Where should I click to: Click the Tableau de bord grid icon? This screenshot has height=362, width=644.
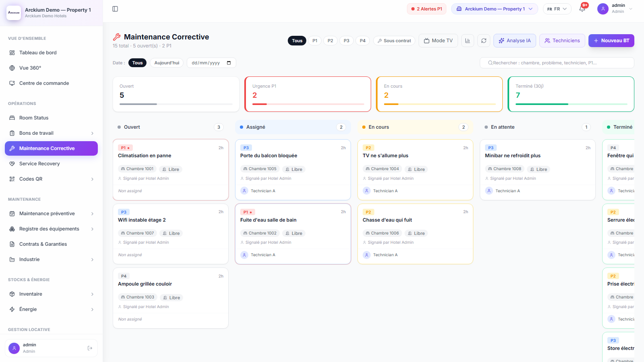(x=12, y=53)
